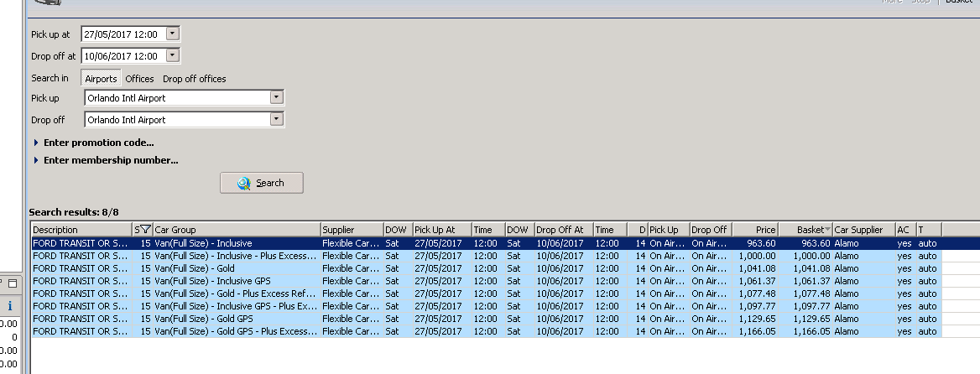
Task: Select the Van(Full Size) - Inclusive GPS - Plus Ex row
Action: [487, 306]
